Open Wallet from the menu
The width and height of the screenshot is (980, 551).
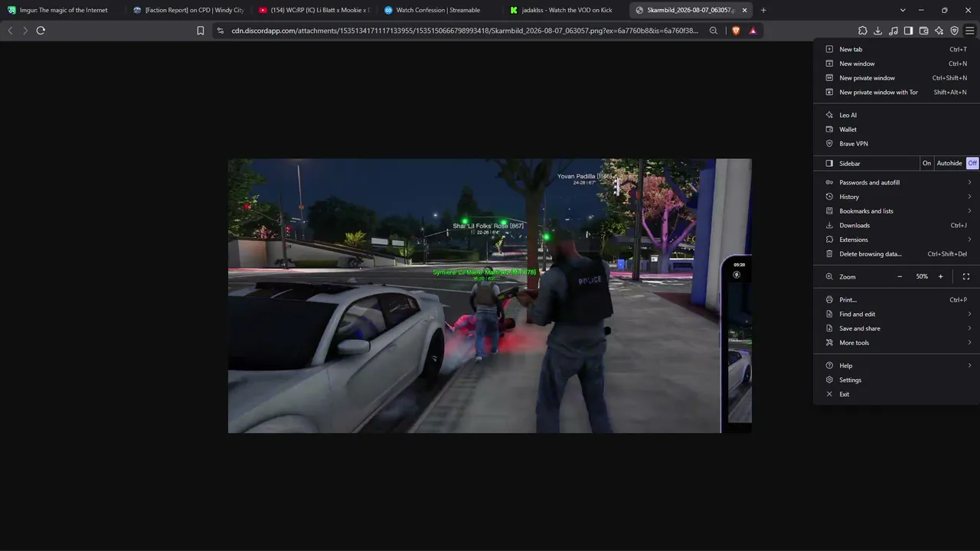(x=897, y=129)
